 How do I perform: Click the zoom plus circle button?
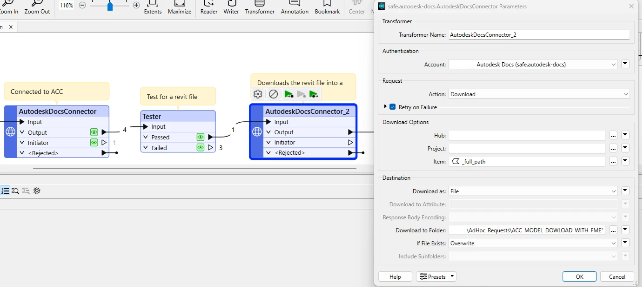coord(136,6)
